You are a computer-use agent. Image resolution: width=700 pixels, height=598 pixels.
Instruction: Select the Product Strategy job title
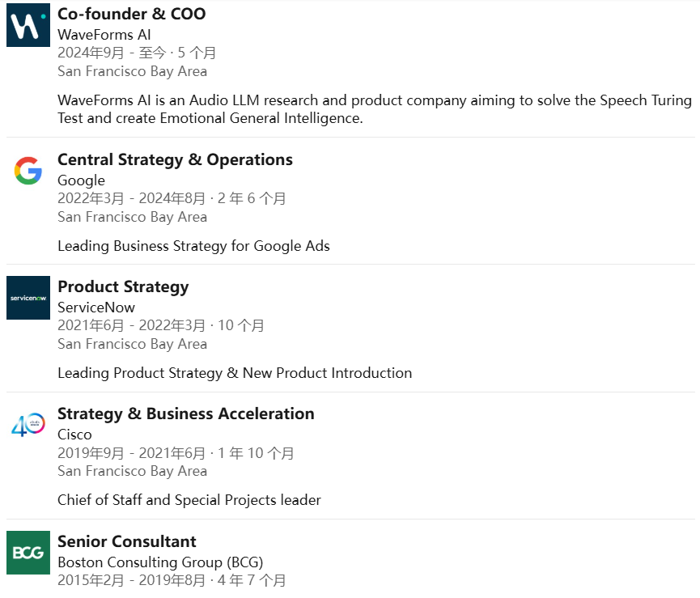pos(123,286)
